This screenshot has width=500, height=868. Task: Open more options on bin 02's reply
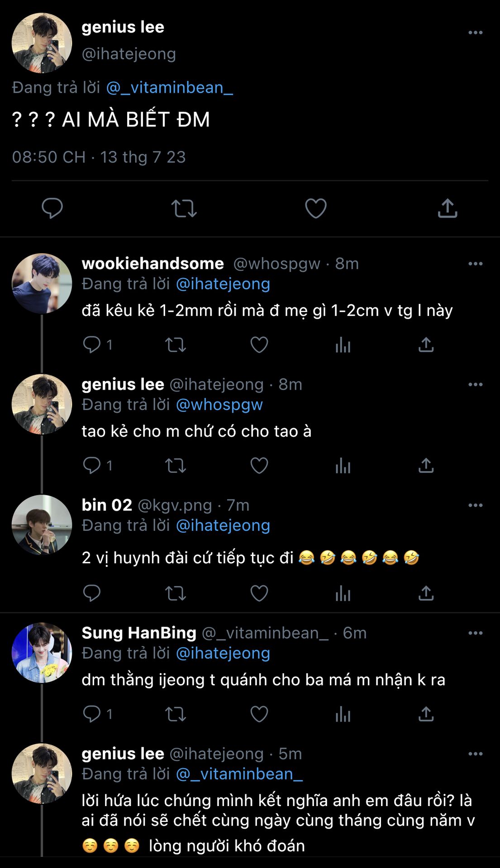(475, 505)
